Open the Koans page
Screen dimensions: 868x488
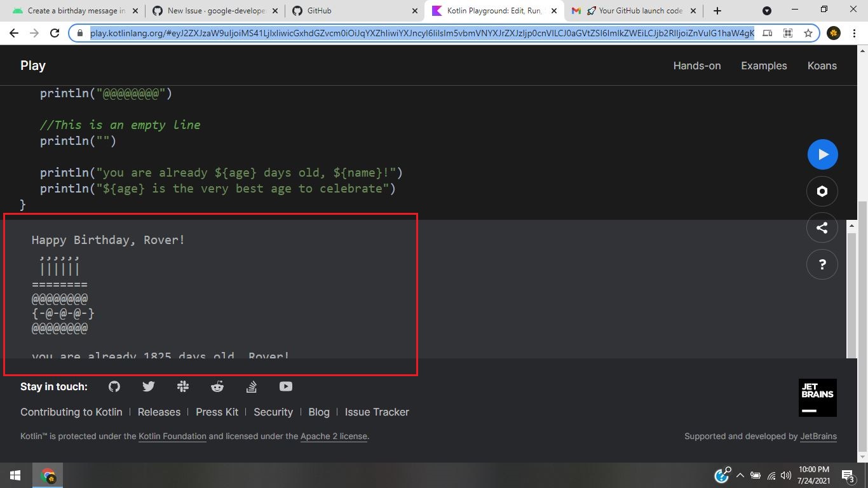[x=822, y=65]
